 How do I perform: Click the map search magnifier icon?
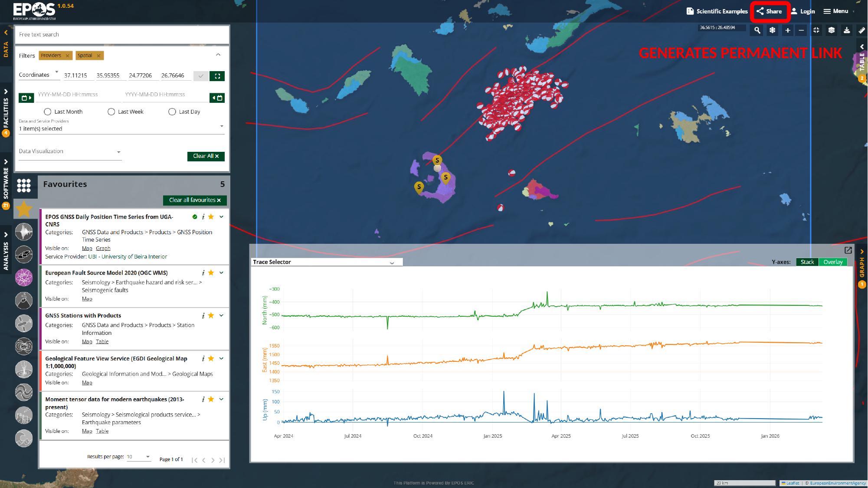point(757,30)
